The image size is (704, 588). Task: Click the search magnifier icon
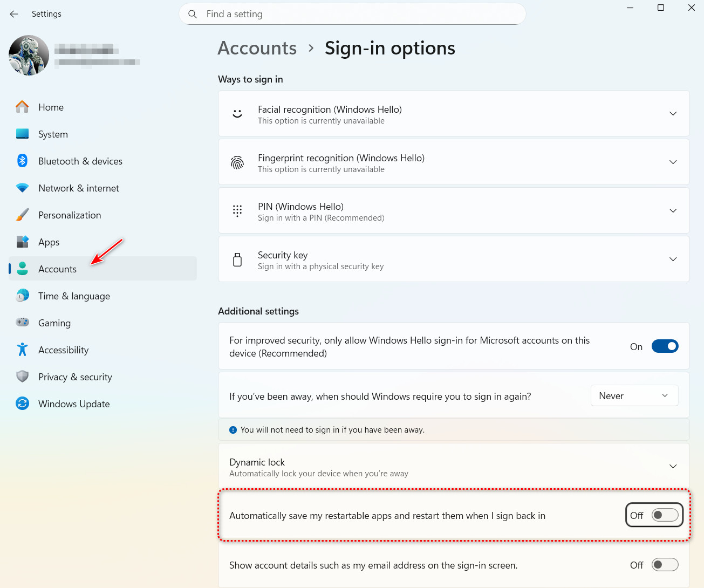(193, 14)
